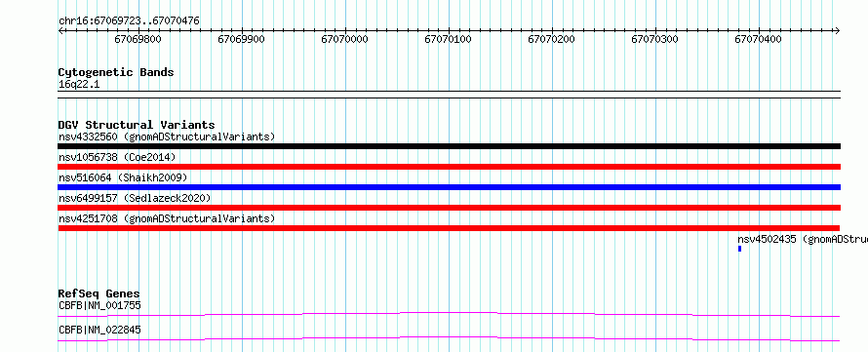Open the nsv4332560 (gnomADStructuralVariants) label
Viewport: 868px width, 352px height.
(167, 137)
